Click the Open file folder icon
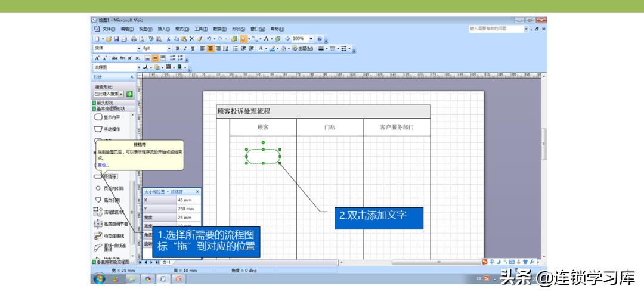 pyautogui.click(x=109, y=39)
